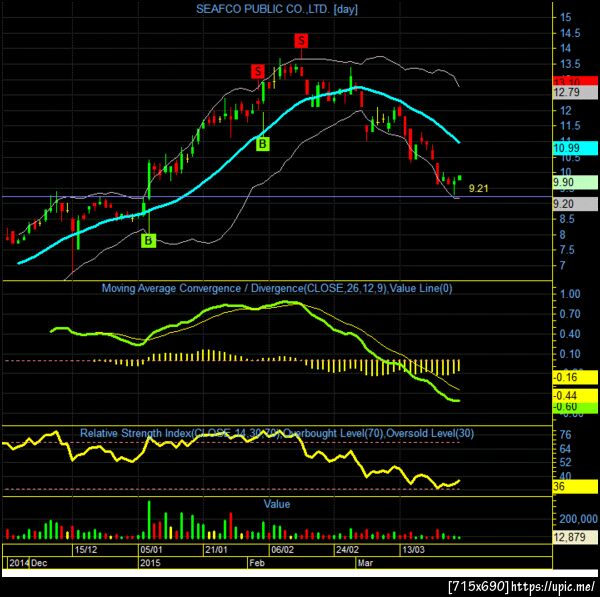This screenshot has height=597, width=600.
Task: Click the red 13.10 price tag
Action: tap(575, 81)
